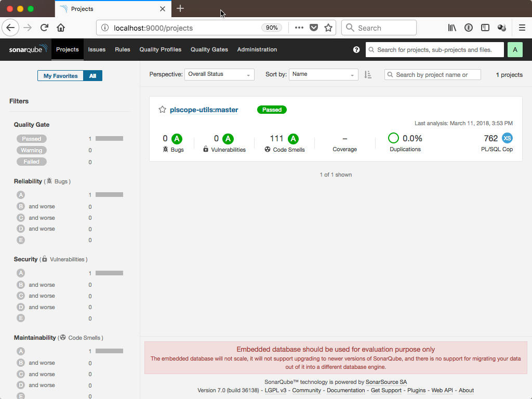532x399 pixels.
Task: Open the Sort by Name dropdown
Action: (323, 74)
